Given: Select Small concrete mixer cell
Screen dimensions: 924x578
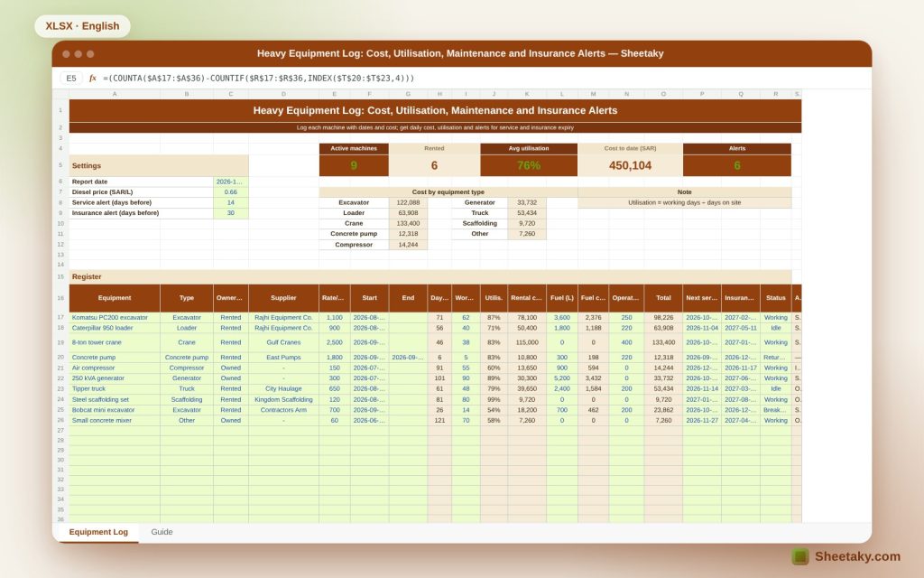Looking at the screenshot, I should click(115, 421).
